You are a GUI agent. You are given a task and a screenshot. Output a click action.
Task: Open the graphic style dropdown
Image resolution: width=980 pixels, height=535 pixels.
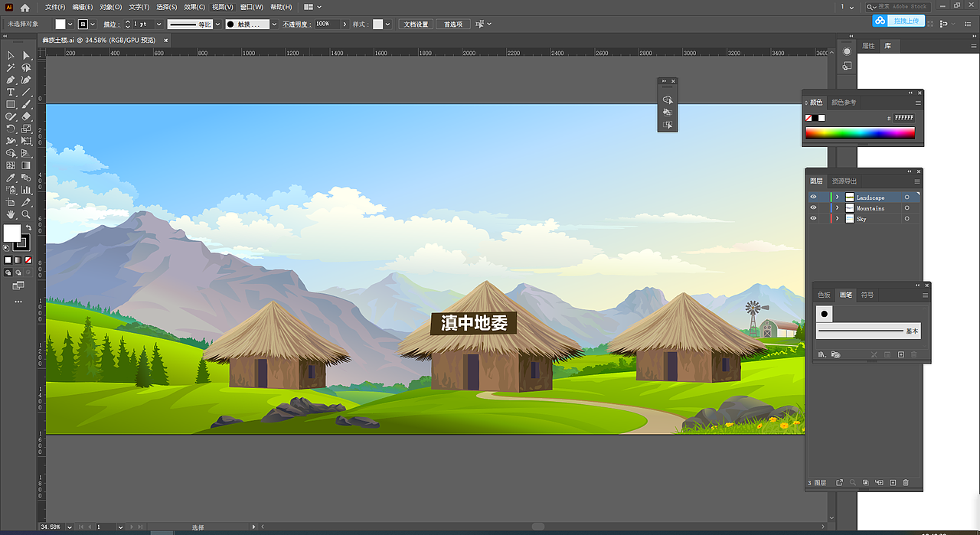click(388, 24)
